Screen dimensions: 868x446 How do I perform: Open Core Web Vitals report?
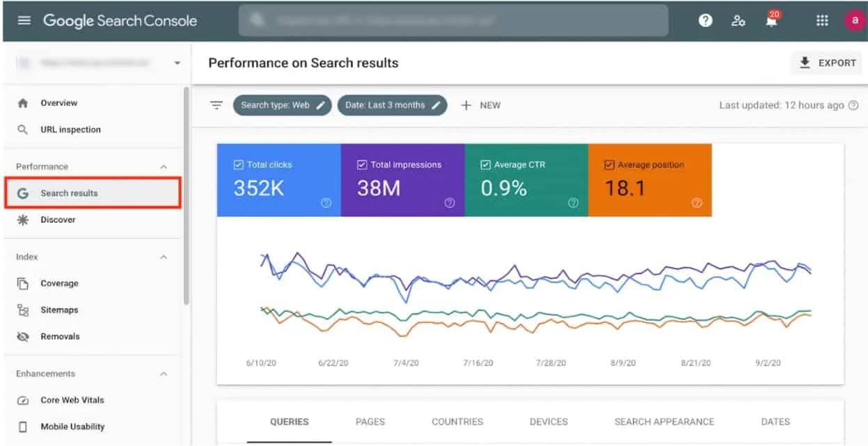(72, 401)
